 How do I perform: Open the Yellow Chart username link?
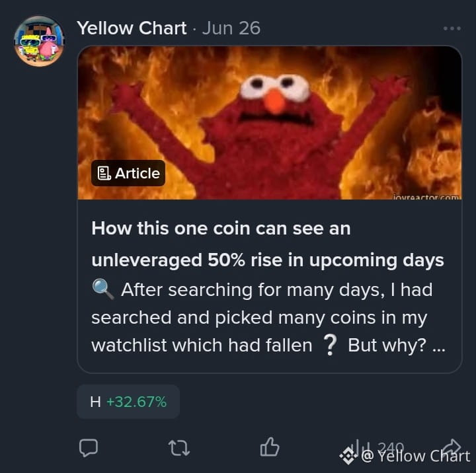pos(132,28)
